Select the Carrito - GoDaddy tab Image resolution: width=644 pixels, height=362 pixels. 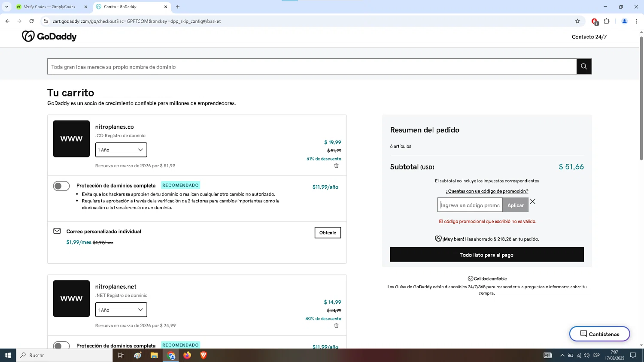coord(132,7)
